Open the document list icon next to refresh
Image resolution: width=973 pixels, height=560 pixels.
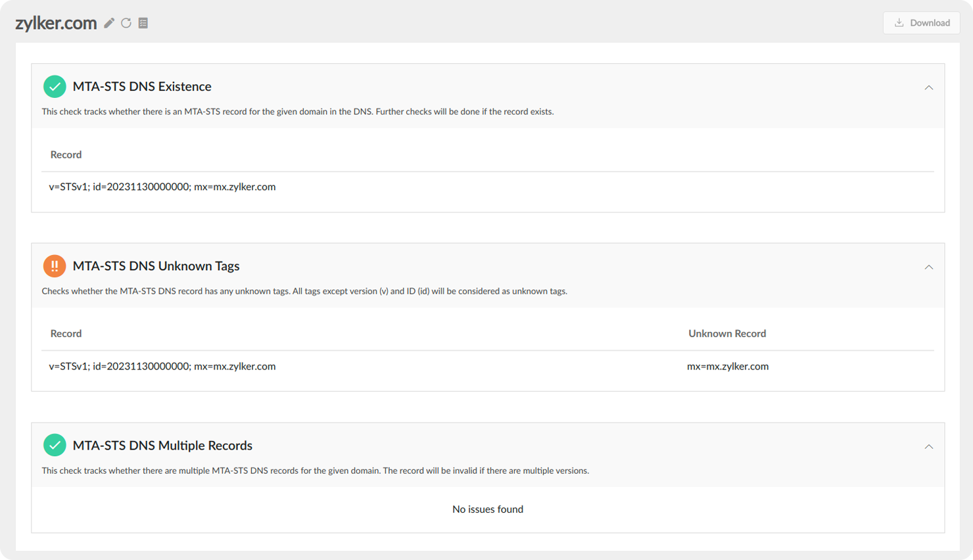(143, 23)
